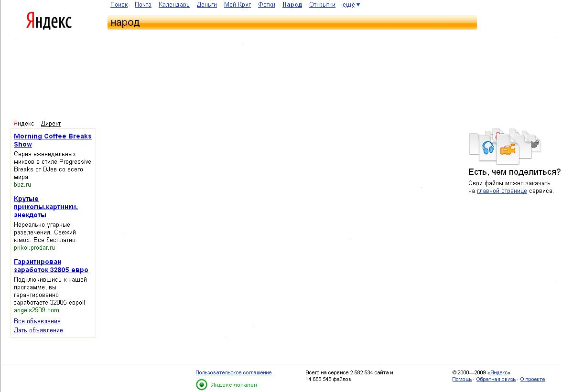
Task: Click the Есть, чем поделиться? heading
Action: (x=514, y=172)
